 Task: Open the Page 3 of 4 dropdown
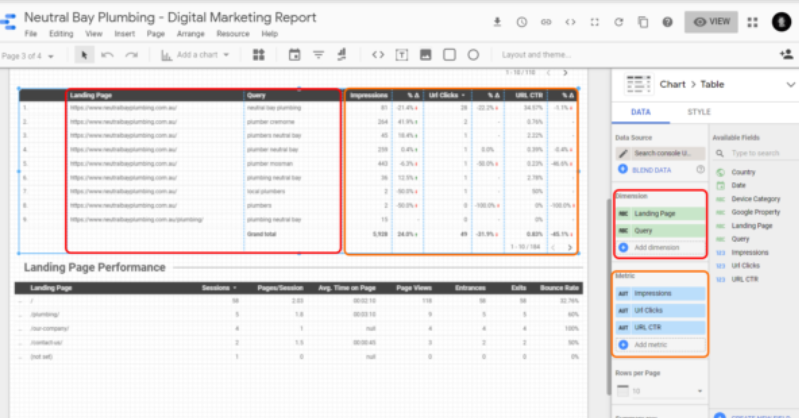point(28,56)
